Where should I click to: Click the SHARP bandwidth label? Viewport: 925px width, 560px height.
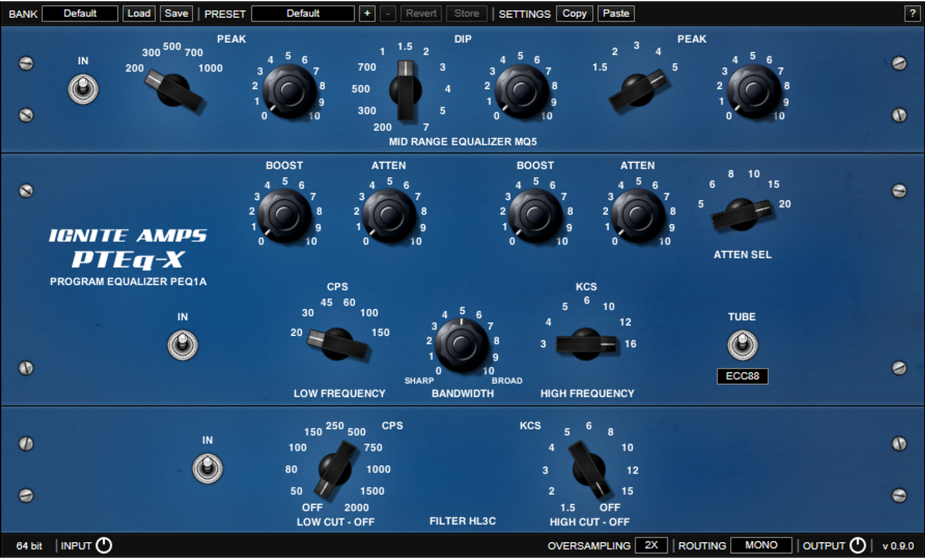pyautogui.click(x=419, y=380)
